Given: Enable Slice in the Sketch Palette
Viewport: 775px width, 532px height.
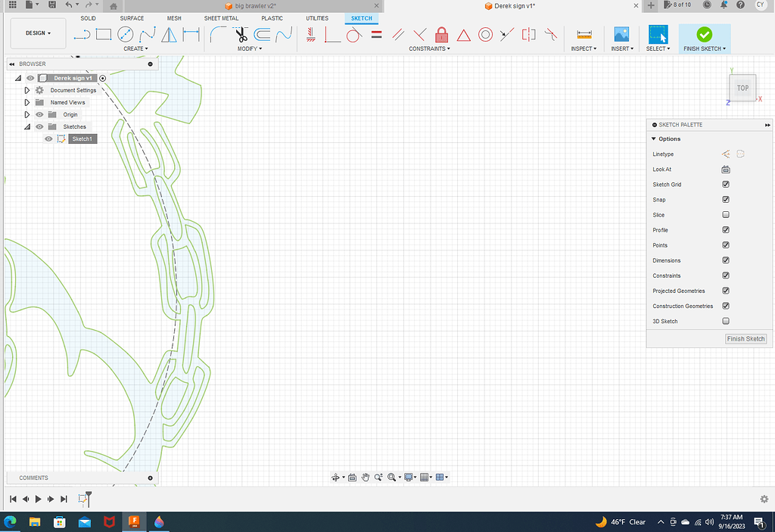Looking at the screenshot, I should (724, 214).
